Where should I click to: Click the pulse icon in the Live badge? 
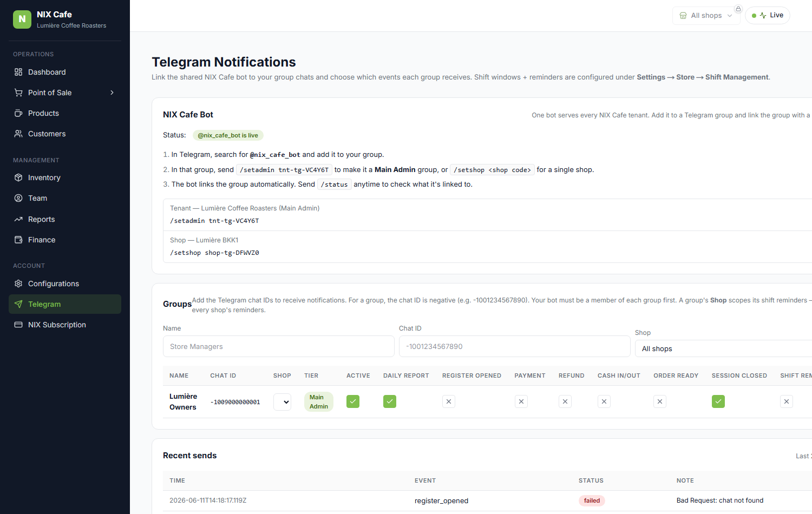click(763, 15)
